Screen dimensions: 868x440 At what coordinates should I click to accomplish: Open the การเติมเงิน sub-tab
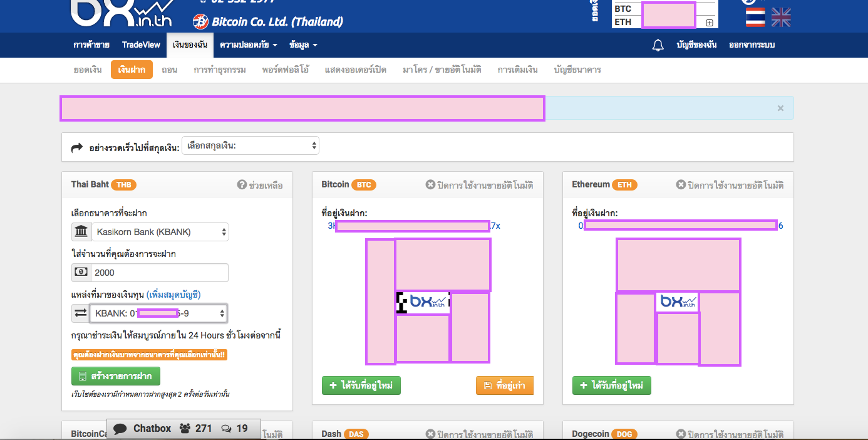tap(518, 70)
